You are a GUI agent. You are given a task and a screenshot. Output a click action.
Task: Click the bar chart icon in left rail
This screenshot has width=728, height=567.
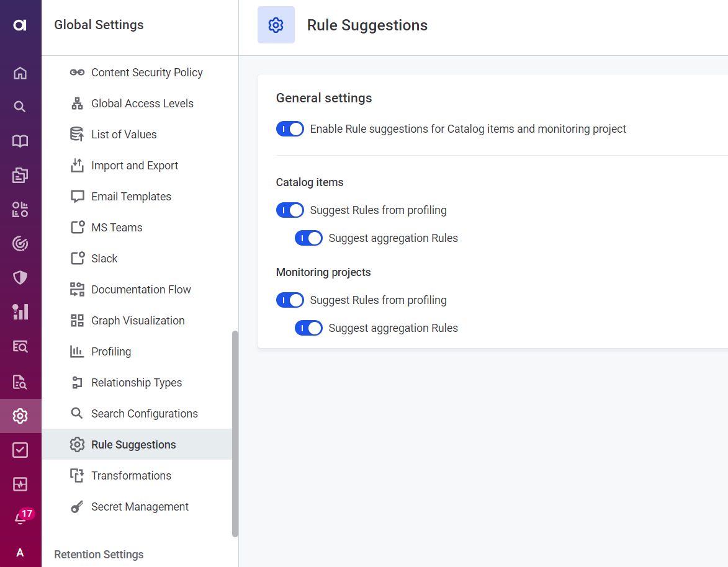(20, 311)
